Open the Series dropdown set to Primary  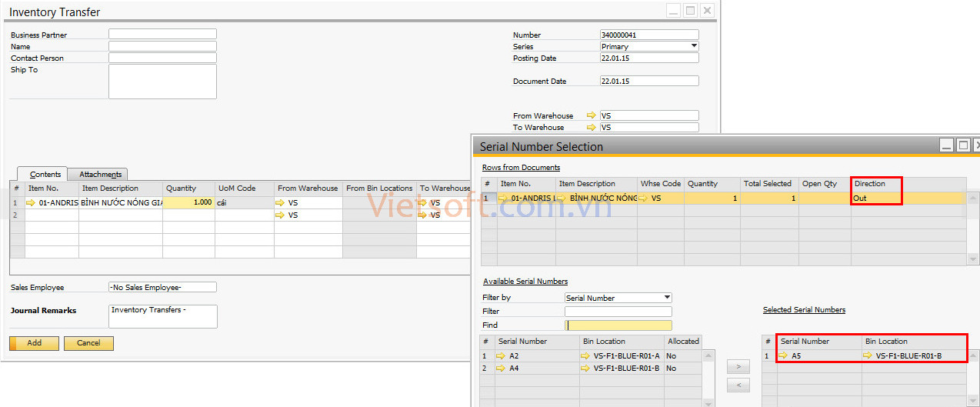(694, 46)
